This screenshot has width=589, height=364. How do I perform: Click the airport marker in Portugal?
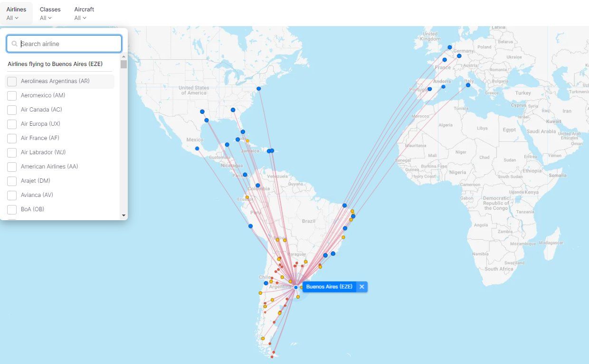click(429, 89)
